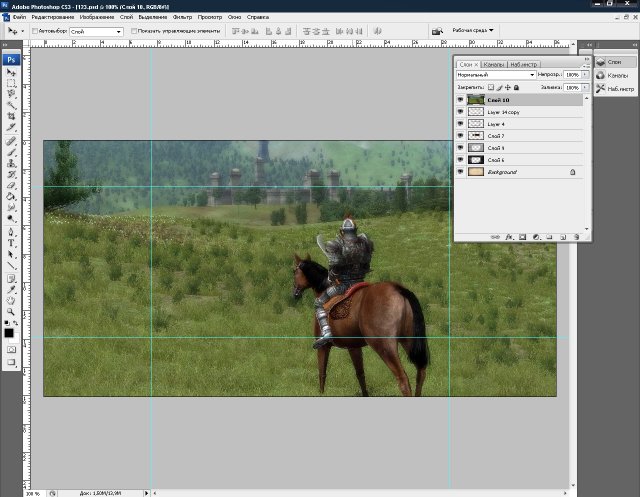Viewport: 640px width, 497px height.
Task: Switch to the Каналы tab in the layers panel
Action: (x=494, y=64)
